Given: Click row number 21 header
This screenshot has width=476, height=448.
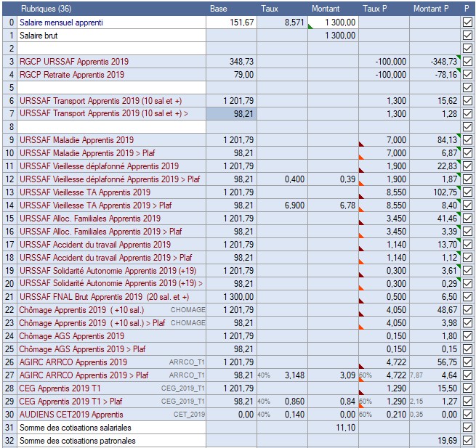Looking at the screenshot, I should [x=9, y=297].
